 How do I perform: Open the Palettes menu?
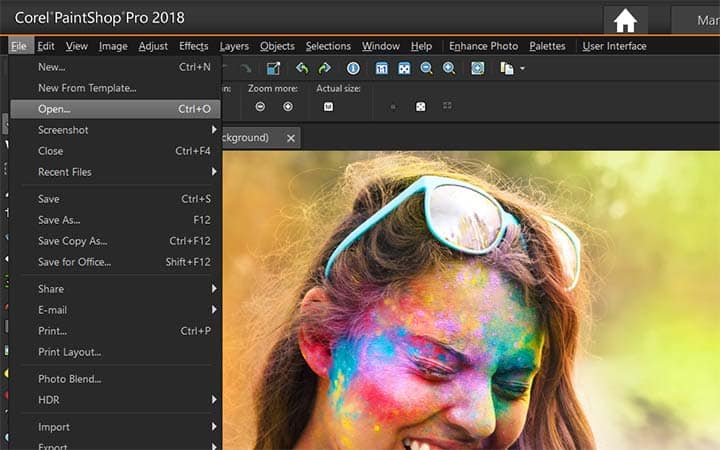point(547,46)
